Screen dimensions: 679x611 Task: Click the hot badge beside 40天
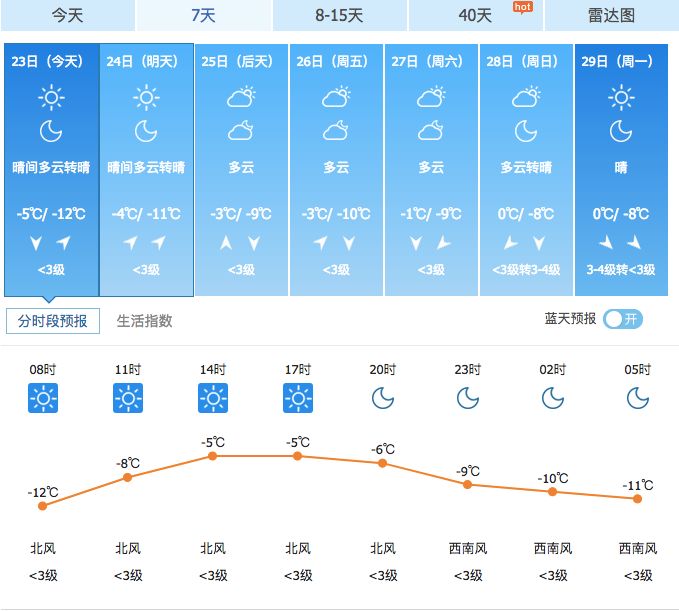pyautogui.click(x=523, y=7)
